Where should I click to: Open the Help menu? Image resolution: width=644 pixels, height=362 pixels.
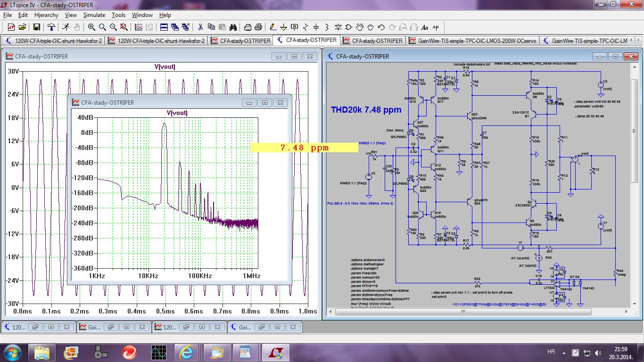[x=165, y=15]
